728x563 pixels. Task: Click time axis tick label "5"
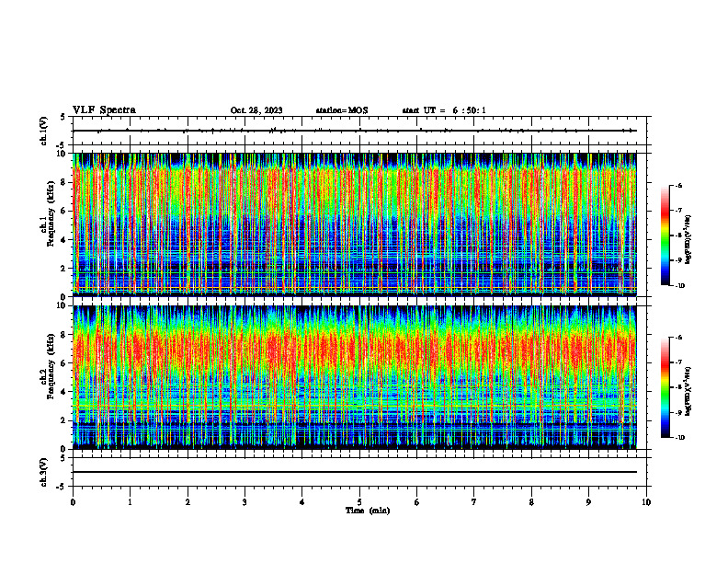point(359,502)
